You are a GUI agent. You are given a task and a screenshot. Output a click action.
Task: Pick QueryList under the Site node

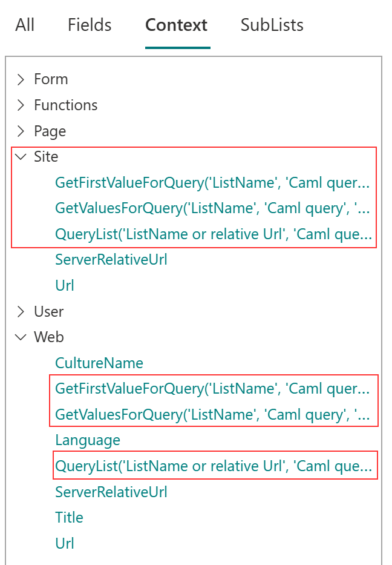point(212,234)
